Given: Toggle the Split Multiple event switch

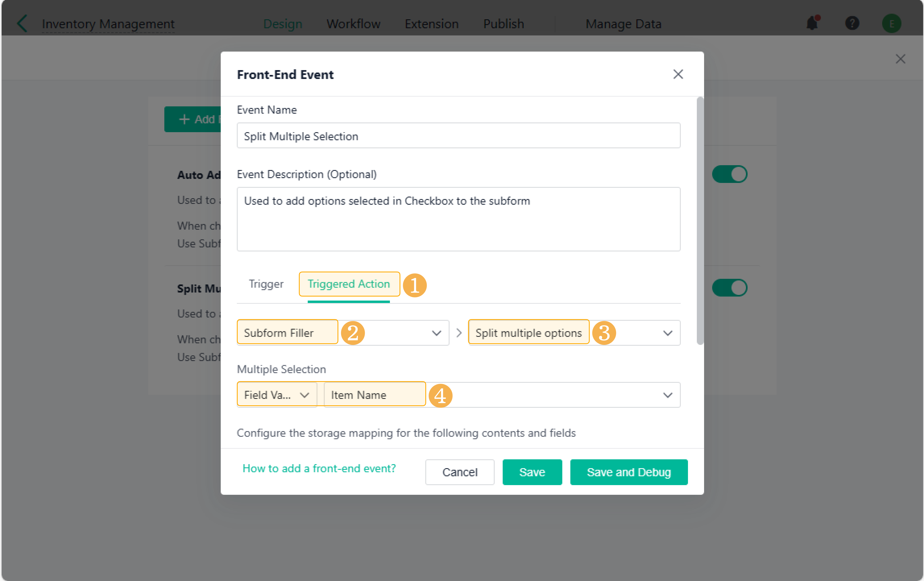Looking at the screenshot, I should [729, 288].
